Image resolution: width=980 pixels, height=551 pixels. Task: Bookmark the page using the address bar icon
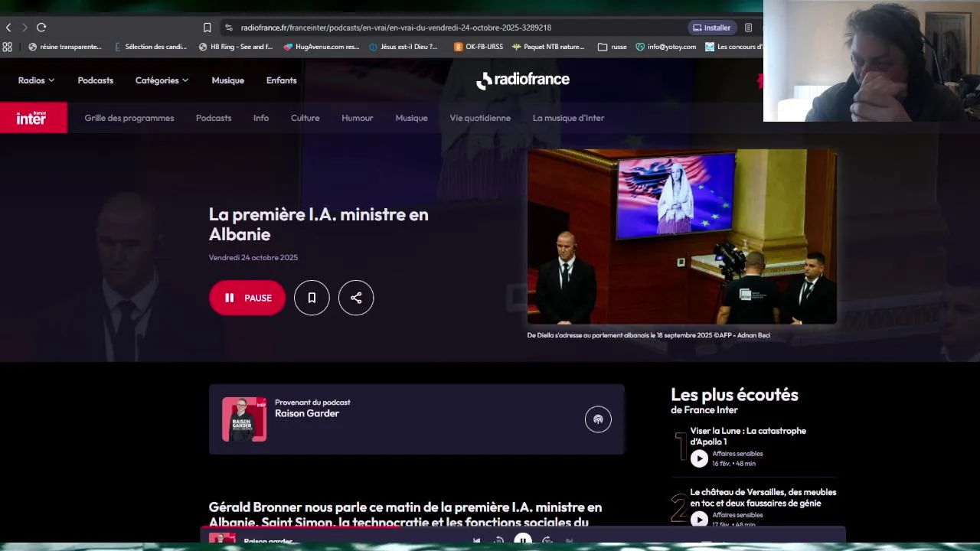pyautogui.click(x=207, y=28)
